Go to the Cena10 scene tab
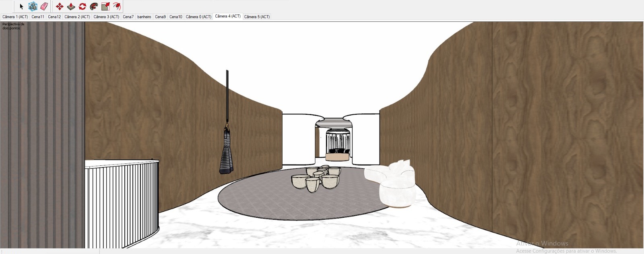 pyautogui.click(x=176, y=17)
